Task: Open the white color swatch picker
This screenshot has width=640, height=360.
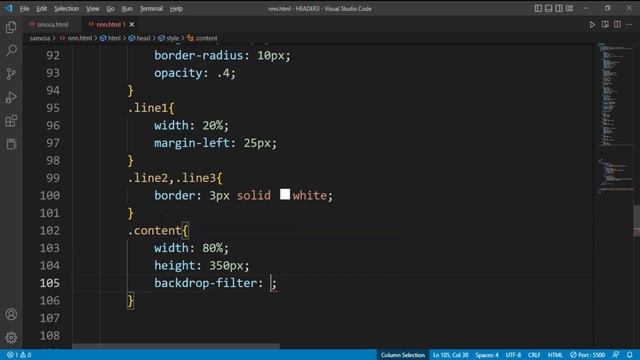Action: (285, 194)
